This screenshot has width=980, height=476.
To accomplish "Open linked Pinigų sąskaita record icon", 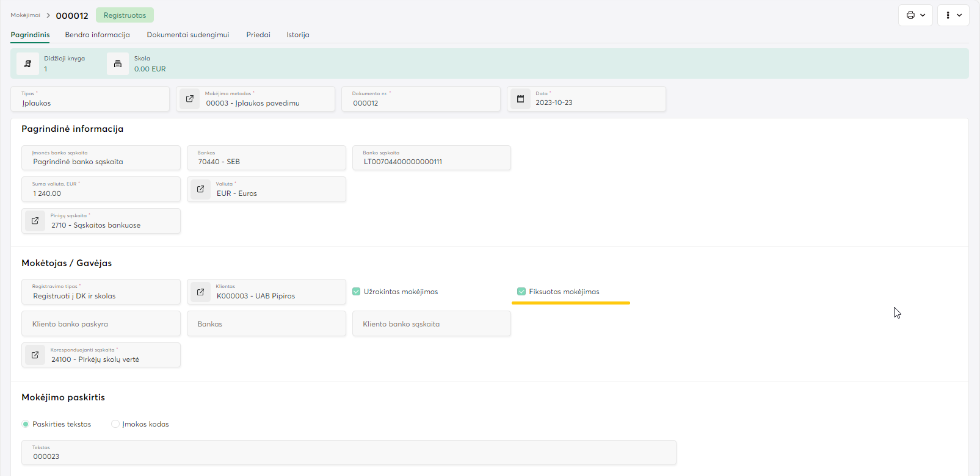I will click(35, 221).
